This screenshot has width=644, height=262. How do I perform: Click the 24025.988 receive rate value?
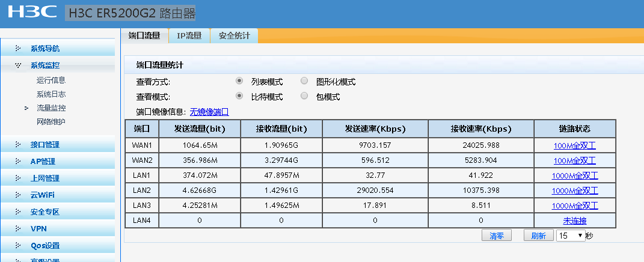pyautogui.click(x=481, y=145)
